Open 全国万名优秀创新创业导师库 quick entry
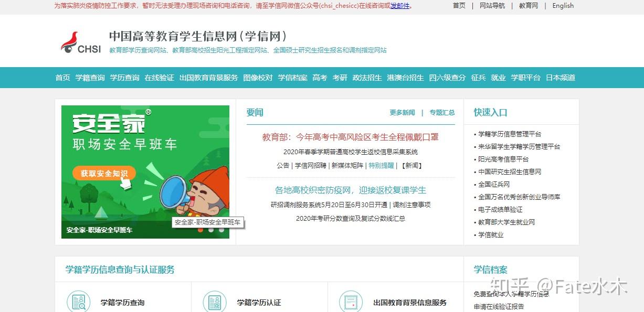The height and width of the screenshot is (312, 644). 519,197
